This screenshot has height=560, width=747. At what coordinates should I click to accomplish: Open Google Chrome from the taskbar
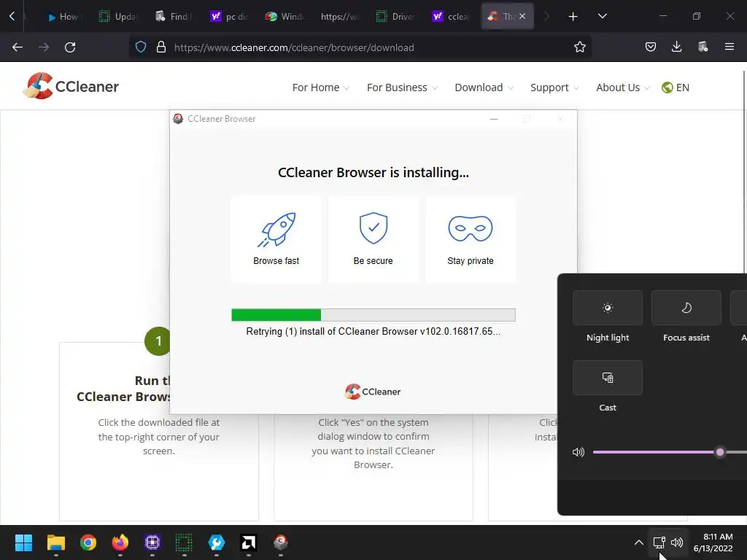[x=88, y=542]
